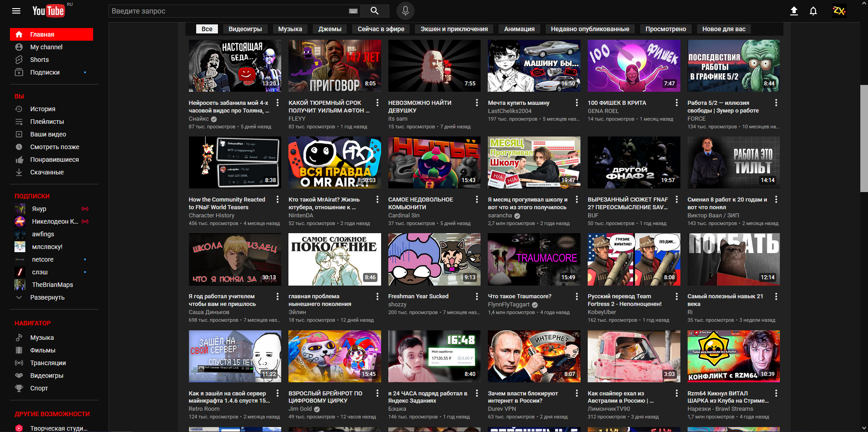Open options menu for Freshman Year Sucked
868x432 pixels.
pyautogui.click(x=477, y=296)
